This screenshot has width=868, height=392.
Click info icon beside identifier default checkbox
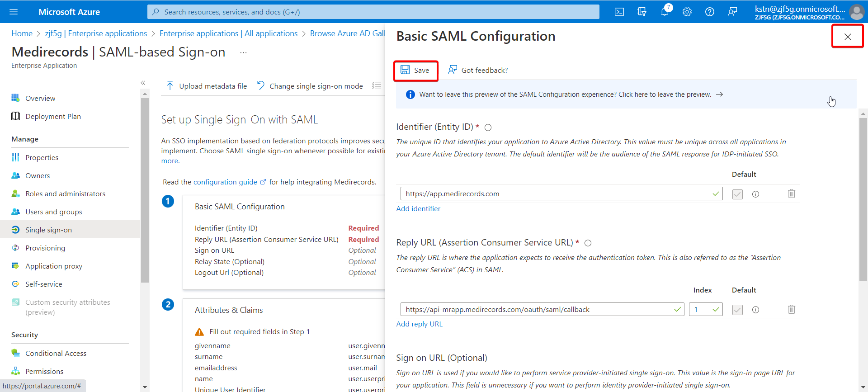[x=755, y=194]
